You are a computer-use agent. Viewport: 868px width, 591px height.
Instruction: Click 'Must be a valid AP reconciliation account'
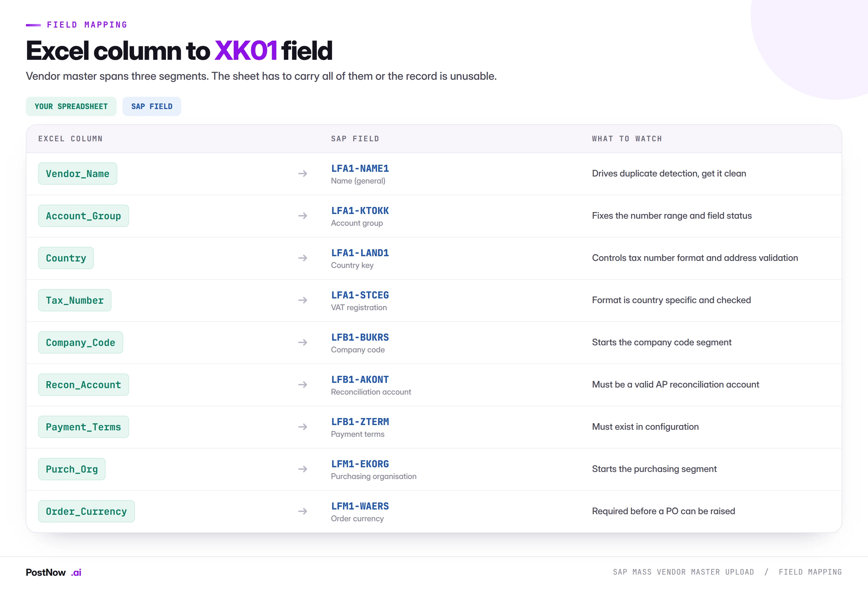pos(676,385)
